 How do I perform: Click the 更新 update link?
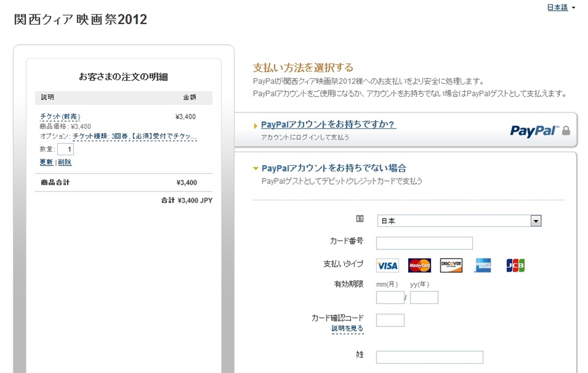(47, 162)
